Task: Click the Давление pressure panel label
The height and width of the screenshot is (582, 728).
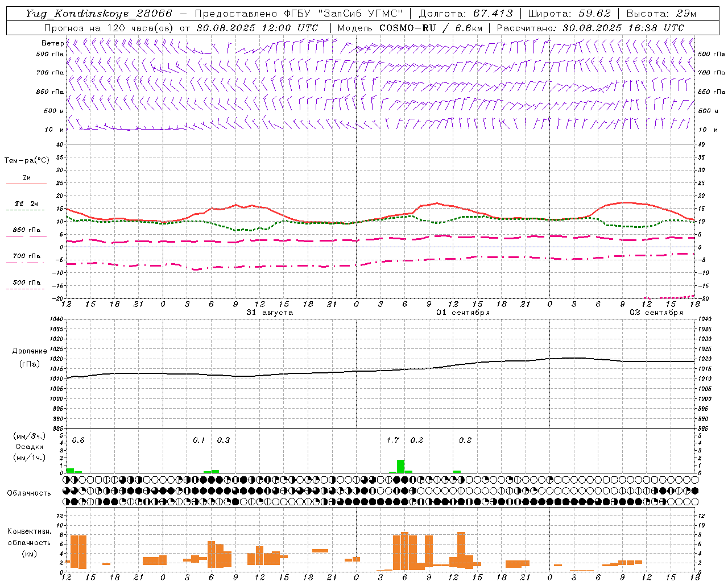Action: coord(30,351)
